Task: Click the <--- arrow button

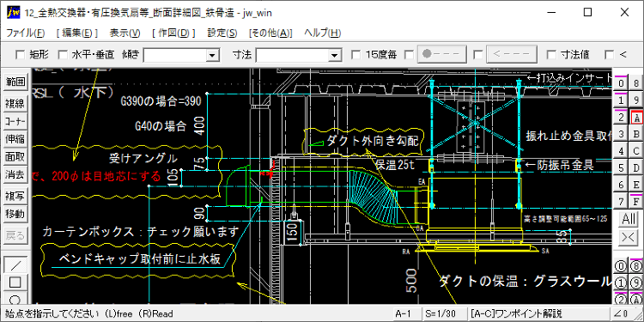Action: click(x=512, y=54)
